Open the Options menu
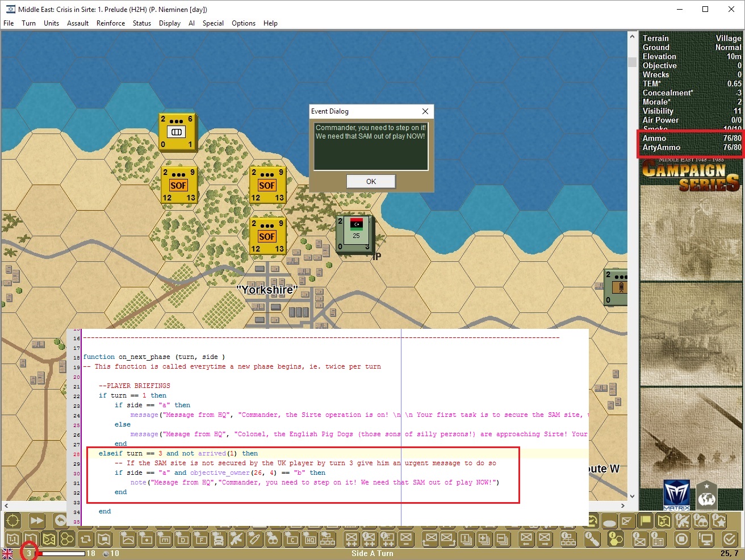 [244, 23]
